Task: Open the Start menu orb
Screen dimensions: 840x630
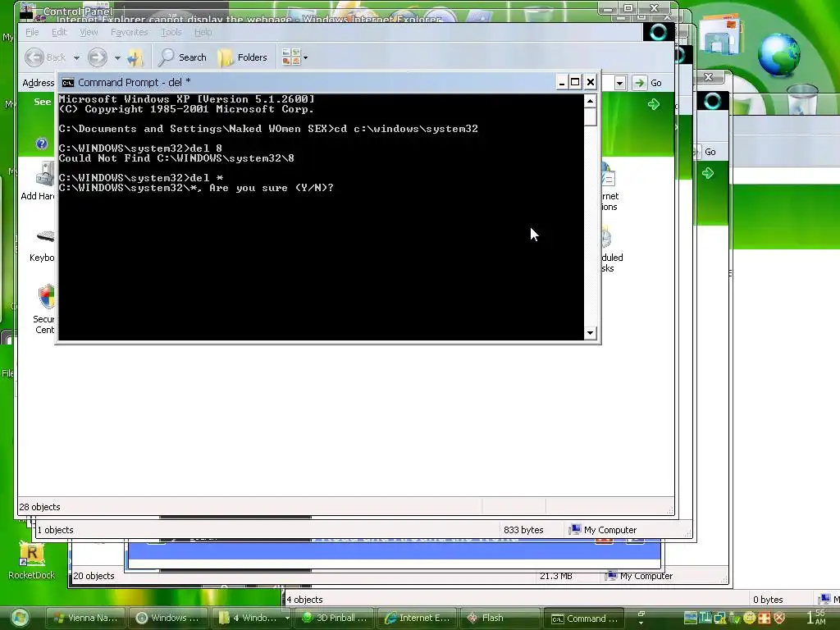Action: point(20,618)
